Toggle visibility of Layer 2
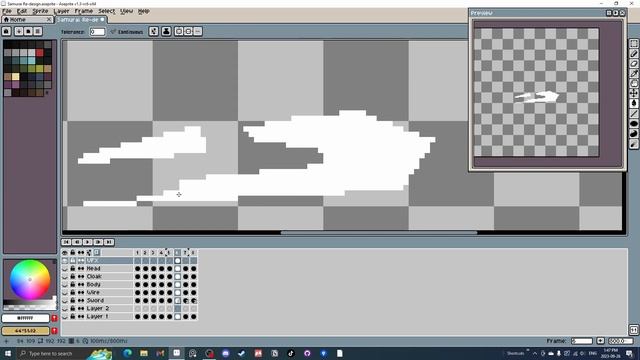The height and width of the screenshot is (360, 640). click(65, 308)
